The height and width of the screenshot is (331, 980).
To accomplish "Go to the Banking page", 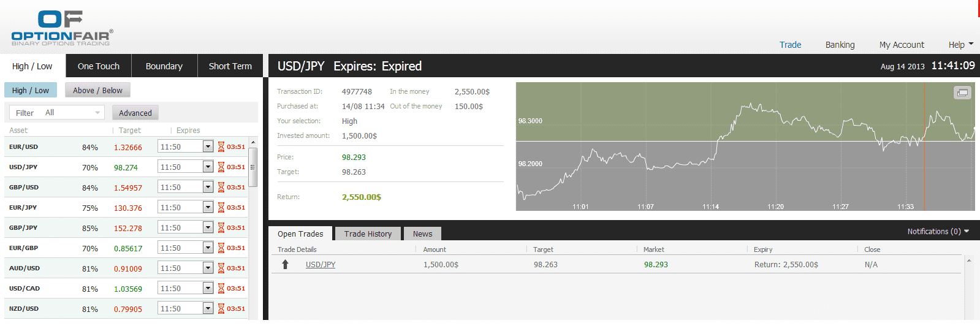I will [840, 45].
